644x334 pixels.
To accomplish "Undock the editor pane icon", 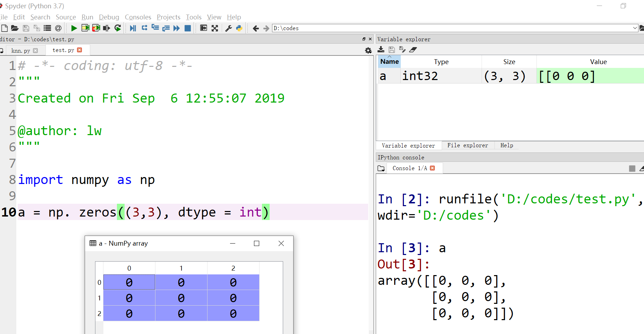I will (364, 39).
